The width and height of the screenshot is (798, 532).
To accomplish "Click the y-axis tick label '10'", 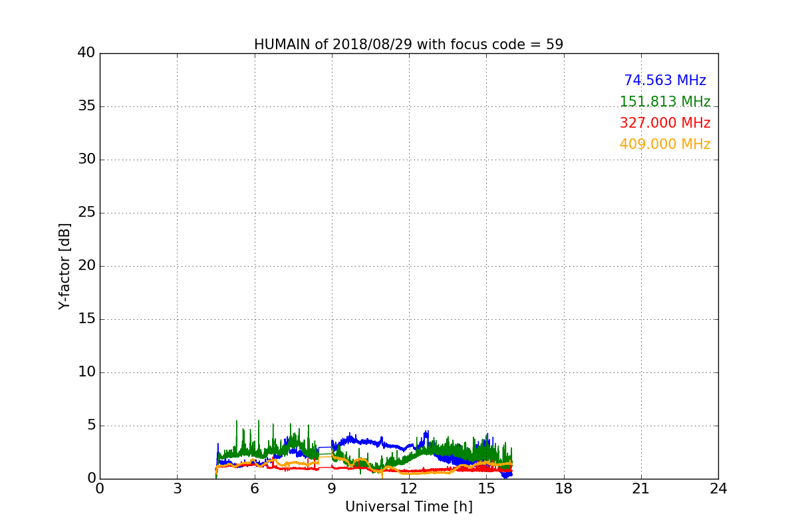I will [x=86, y=372].
